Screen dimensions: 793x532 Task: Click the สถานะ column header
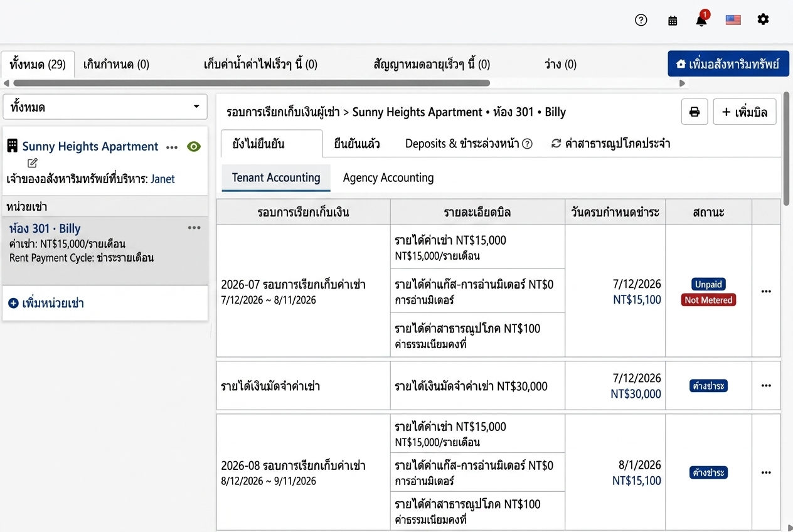pos(708,212)
